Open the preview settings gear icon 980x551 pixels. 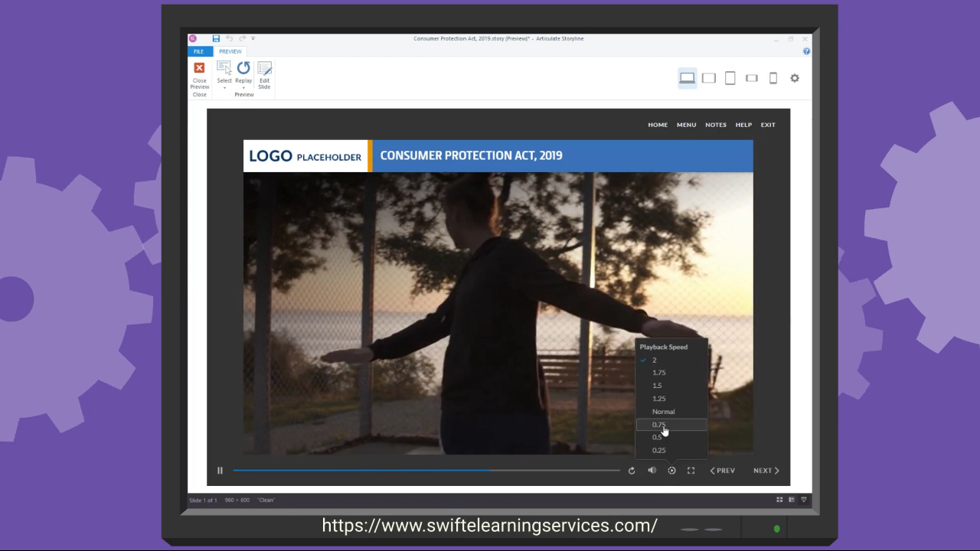click(x=795, y=78)
